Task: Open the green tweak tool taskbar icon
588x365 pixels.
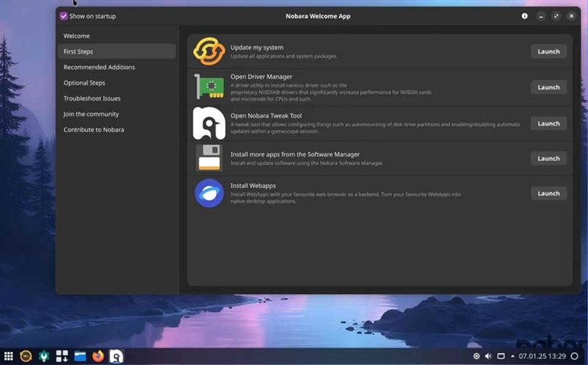Action: pos(44,356)
